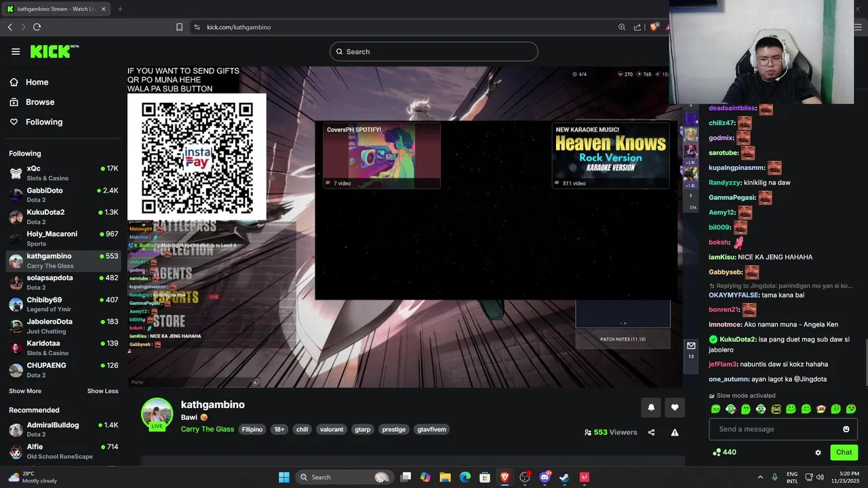Open JaboleroDota channel in Following
The width and height of the screenshot is (868, 488).
point(64,326)
